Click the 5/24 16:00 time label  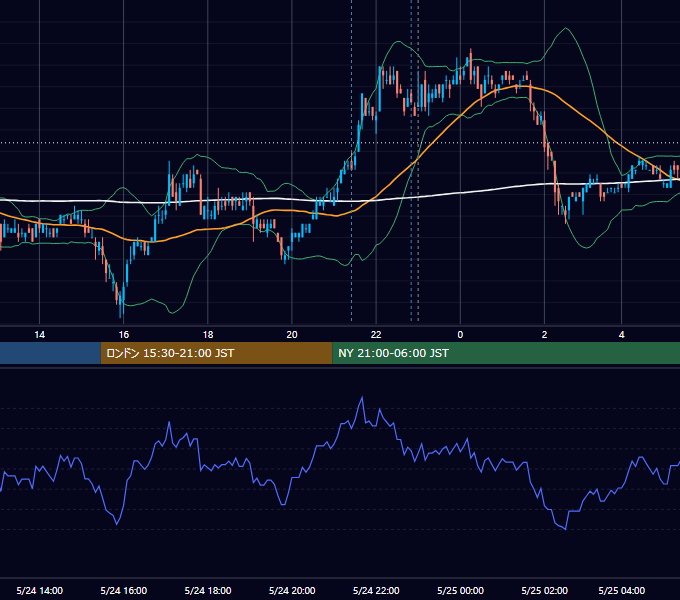click(x=124, y=590)
